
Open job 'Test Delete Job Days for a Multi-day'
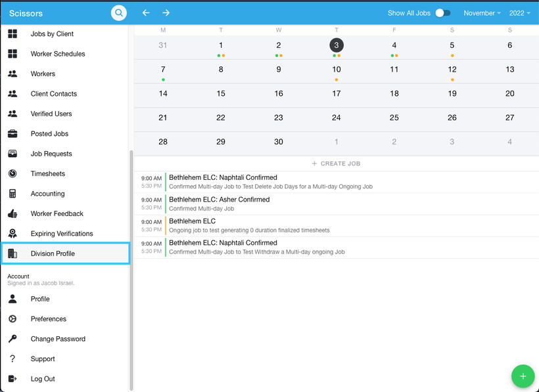point(336,182)
